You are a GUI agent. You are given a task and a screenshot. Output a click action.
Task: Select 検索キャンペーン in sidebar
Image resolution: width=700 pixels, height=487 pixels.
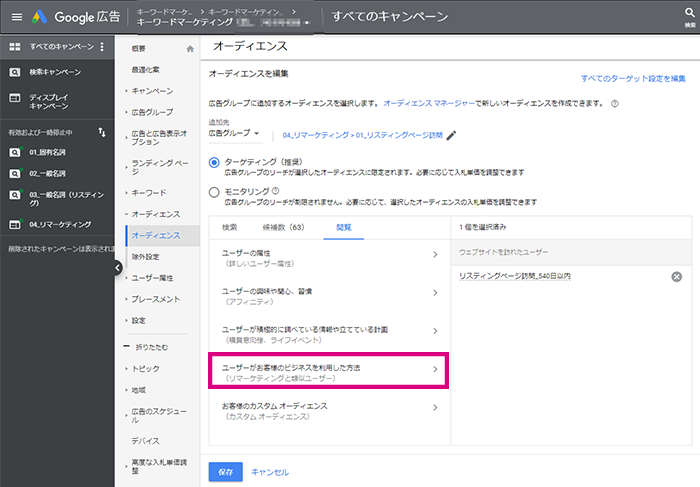55,72
